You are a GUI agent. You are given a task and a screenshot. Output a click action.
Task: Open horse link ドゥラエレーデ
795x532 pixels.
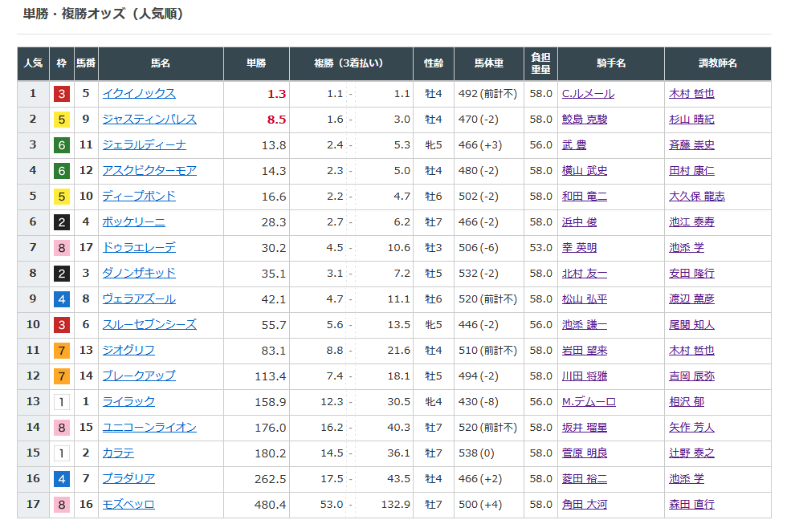[139, 248]
